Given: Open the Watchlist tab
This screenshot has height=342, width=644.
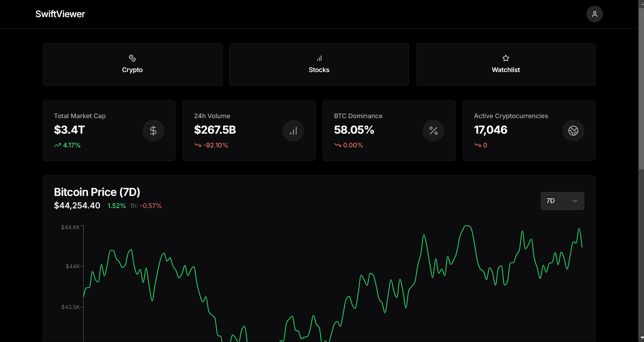Looking at the screenshot, I should (x=506, y=65).
